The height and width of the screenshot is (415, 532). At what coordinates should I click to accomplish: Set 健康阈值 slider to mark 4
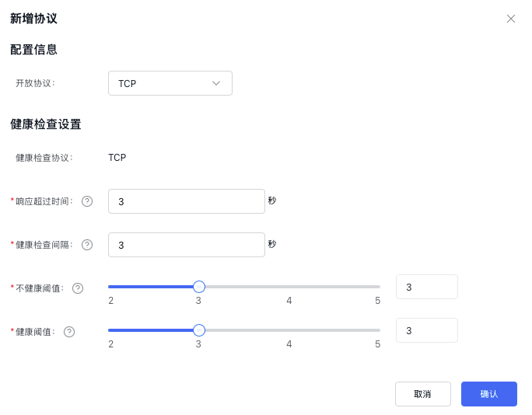[289, 330]
